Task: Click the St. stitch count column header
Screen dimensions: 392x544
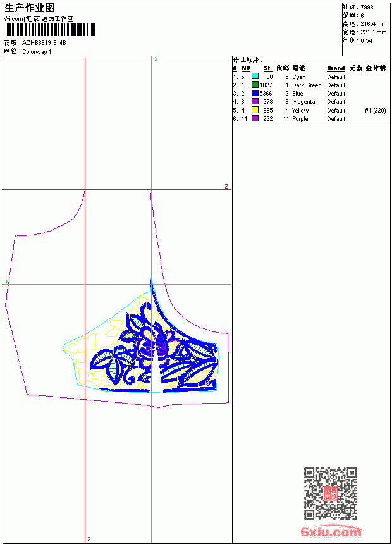Action: point(268,68)
